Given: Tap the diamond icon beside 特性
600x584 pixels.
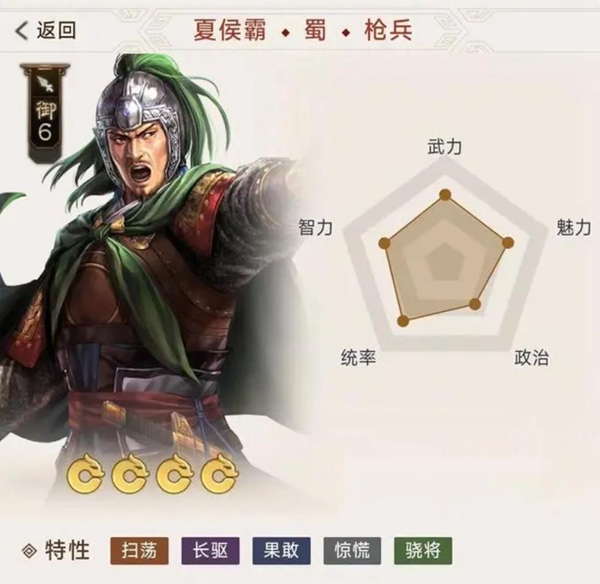Looking at the screenshot, I should tap(29, 551).
